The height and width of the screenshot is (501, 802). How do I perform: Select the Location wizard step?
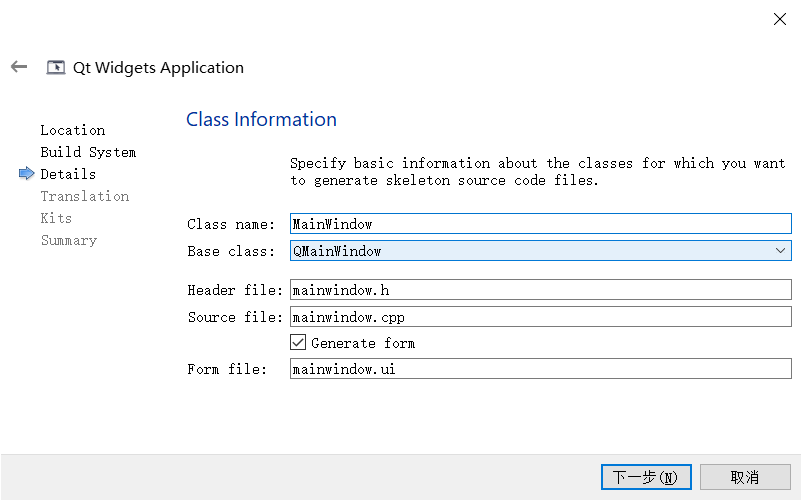pos(72,130)
